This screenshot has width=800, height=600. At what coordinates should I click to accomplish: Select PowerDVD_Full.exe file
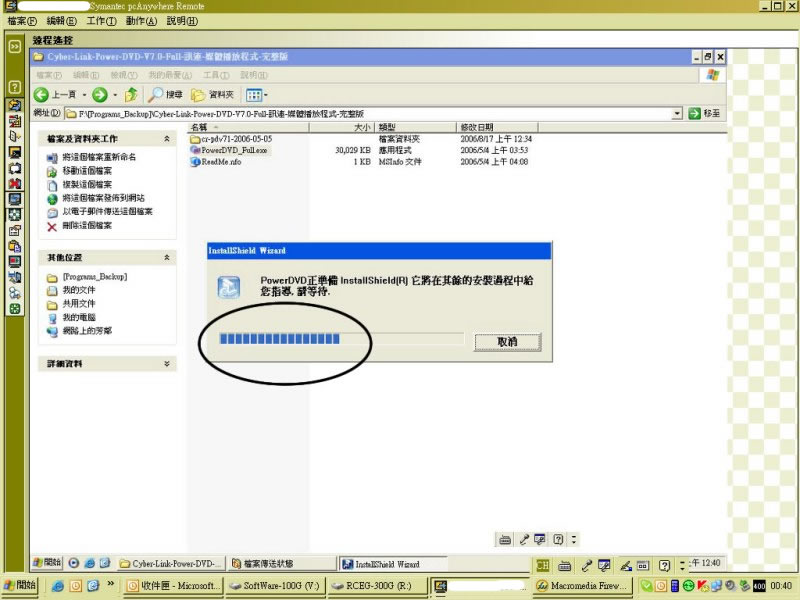tap(229, 150)
